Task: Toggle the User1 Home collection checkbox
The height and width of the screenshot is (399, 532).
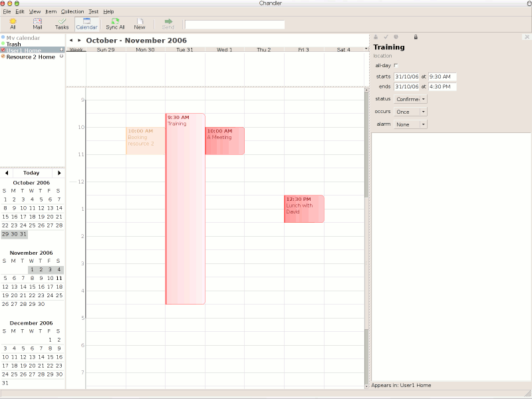Action: coord(3,51)
